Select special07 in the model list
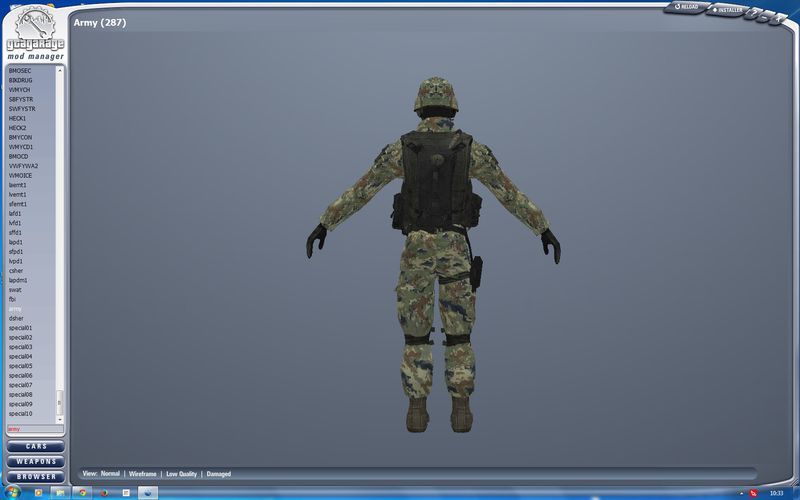 [20, 385]
